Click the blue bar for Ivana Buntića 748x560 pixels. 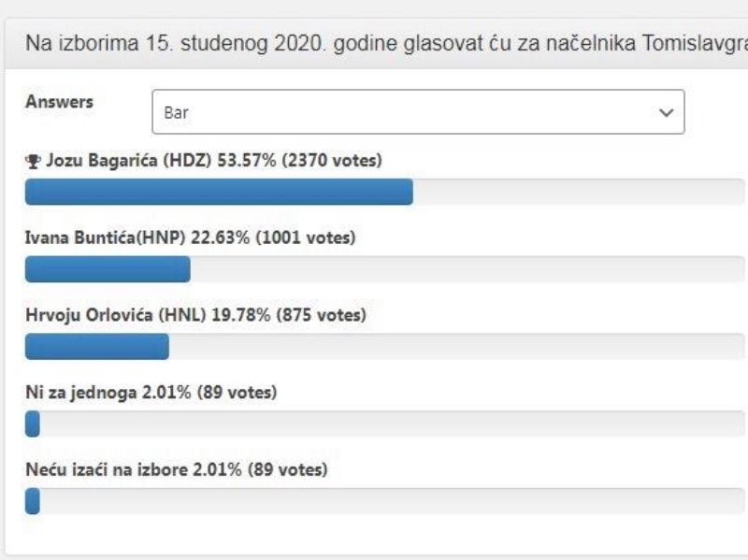108,269
